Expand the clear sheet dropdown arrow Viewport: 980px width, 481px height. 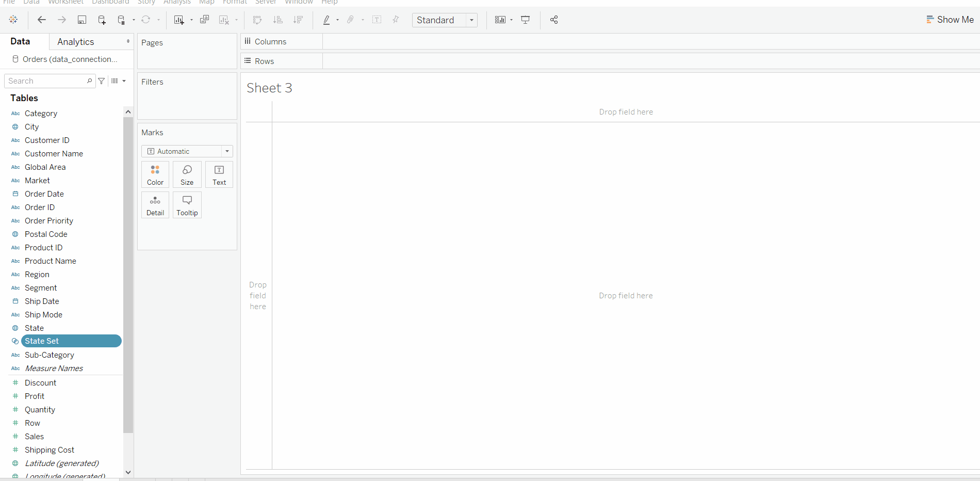point(236,20)
